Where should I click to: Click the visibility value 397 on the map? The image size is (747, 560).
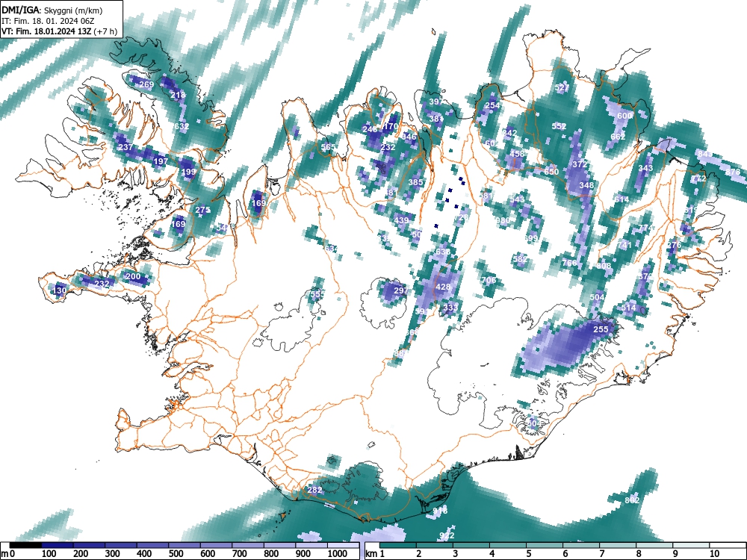[436, 102]
